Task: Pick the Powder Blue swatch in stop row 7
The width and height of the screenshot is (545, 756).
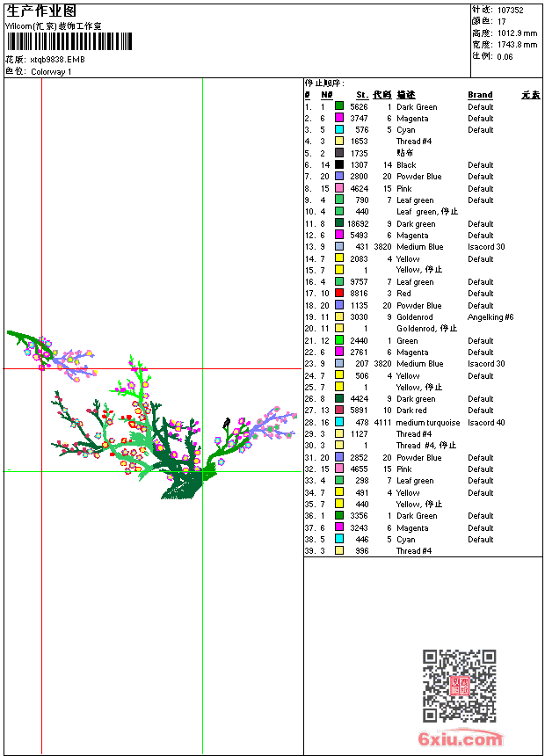Action: click(339, 176)
